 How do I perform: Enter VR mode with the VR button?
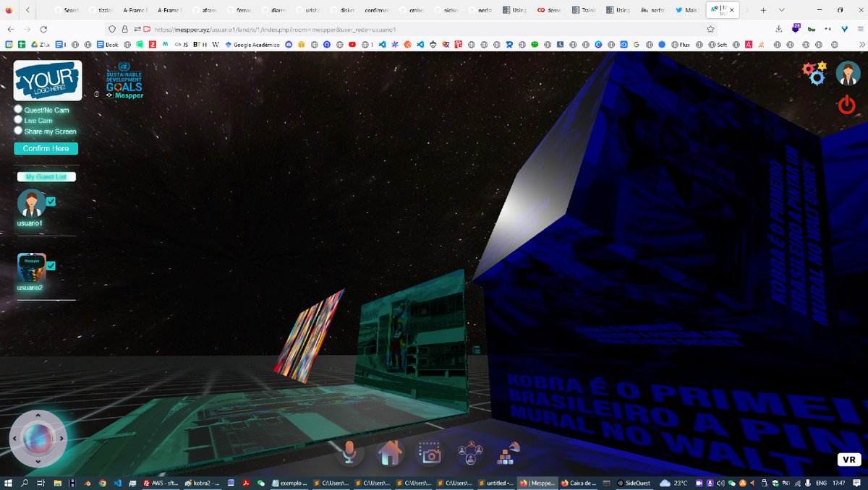pyautogui.click(x=849, y=460)
